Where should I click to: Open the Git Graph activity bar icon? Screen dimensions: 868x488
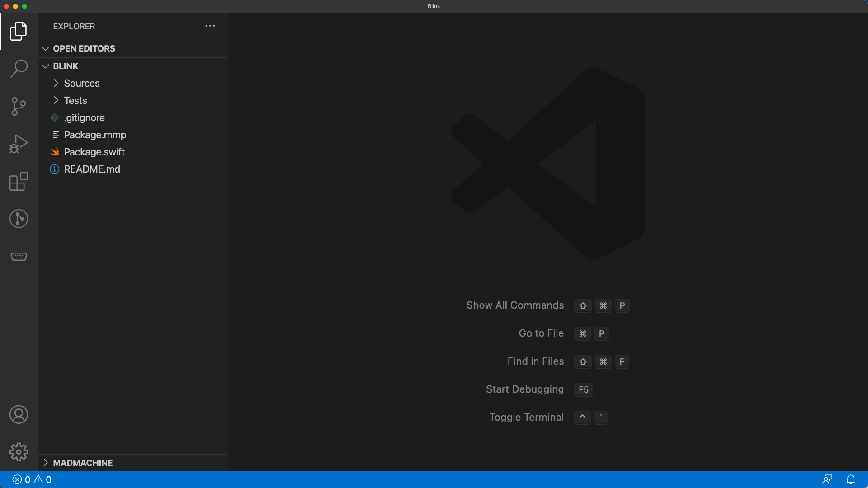point(19,219)
